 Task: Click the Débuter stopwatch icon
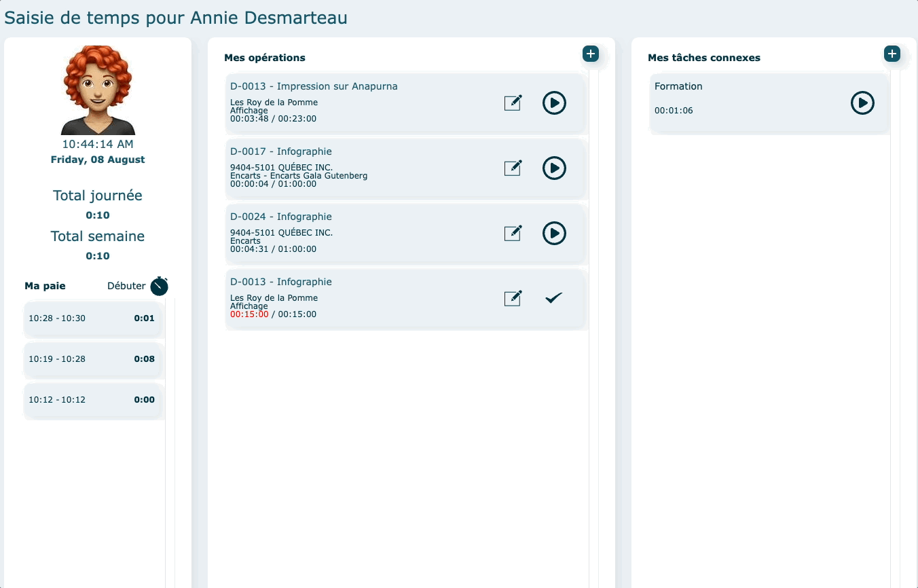(x=159, y=286)
